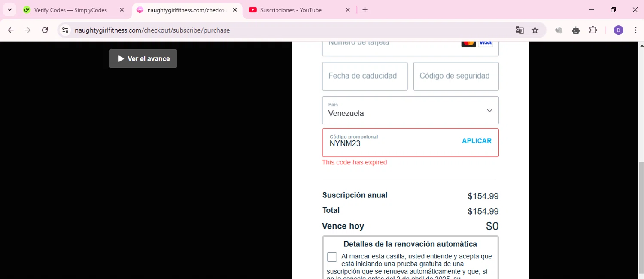Minimize the browser window

[592, 10]
